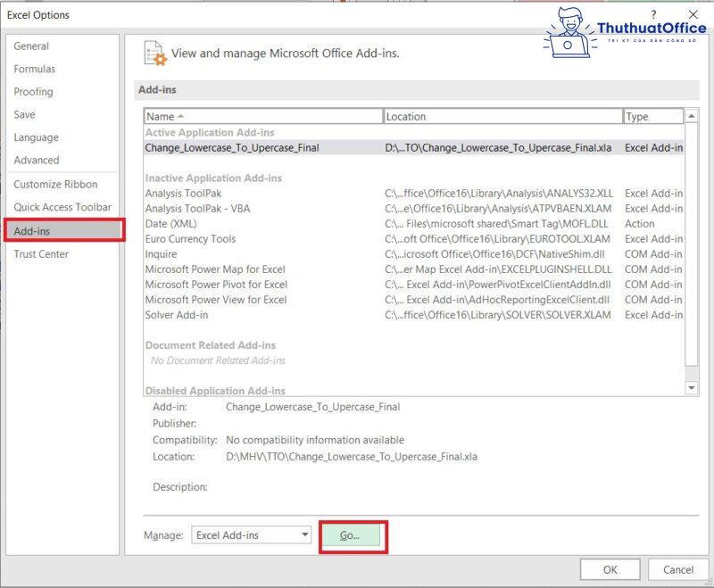
Task: Switch to Trust Center settings
Action: (39, 254)
